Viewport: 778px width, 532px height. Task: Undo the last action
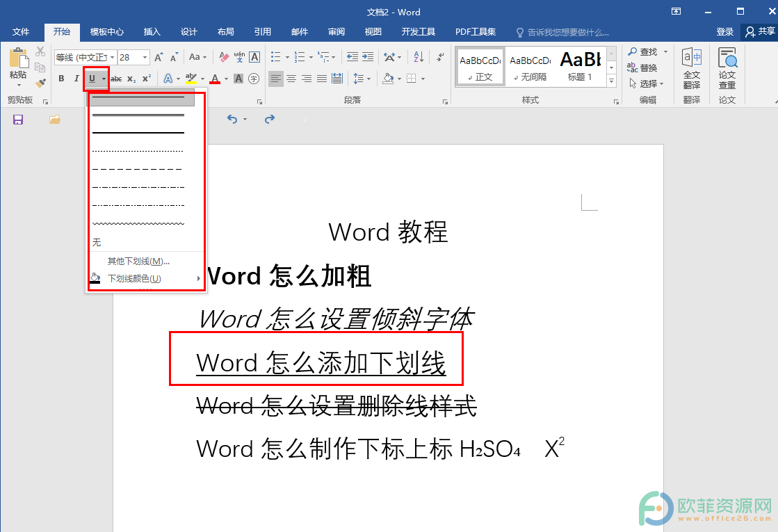point(232,119)
